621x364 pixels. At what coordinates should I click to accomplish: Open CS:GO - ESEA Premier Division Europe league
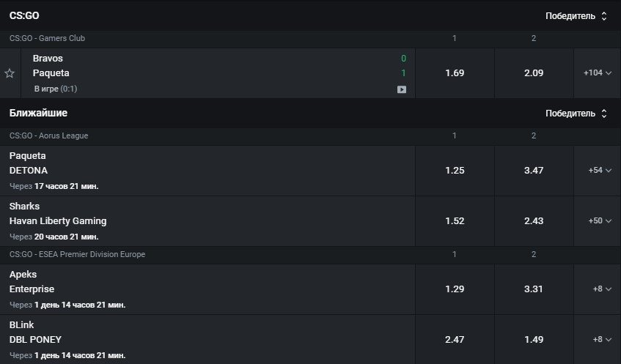[x=77, y=254]
